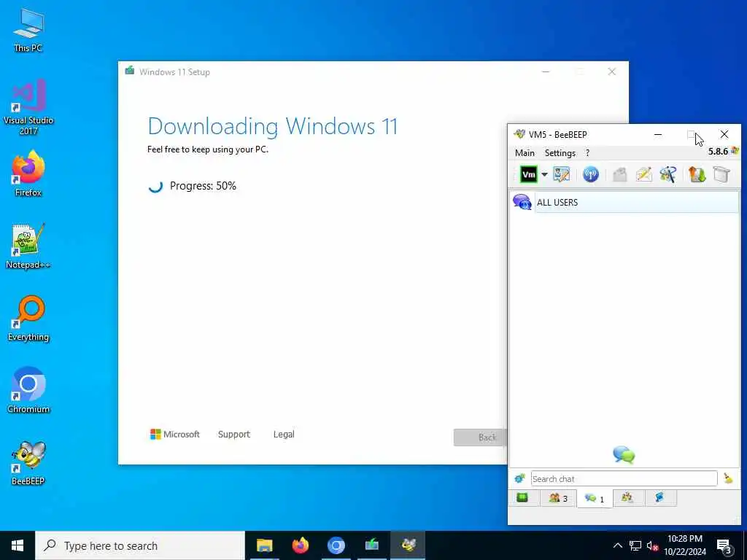The image size is (747, 560).
Task: Switch to the users tab showing 3
Action: (x=558, y=498)
